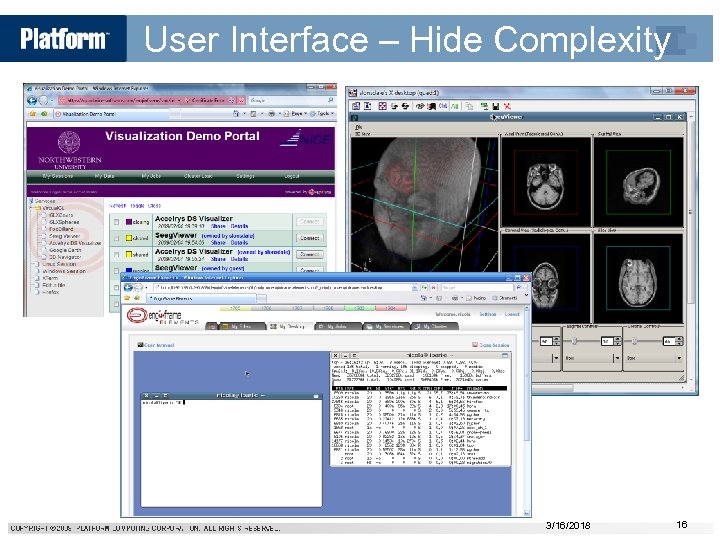This screenshot has height=540, width=720.
Task: Open Tools dropdown in portal browser toolbar
Action: pos(323,113)
